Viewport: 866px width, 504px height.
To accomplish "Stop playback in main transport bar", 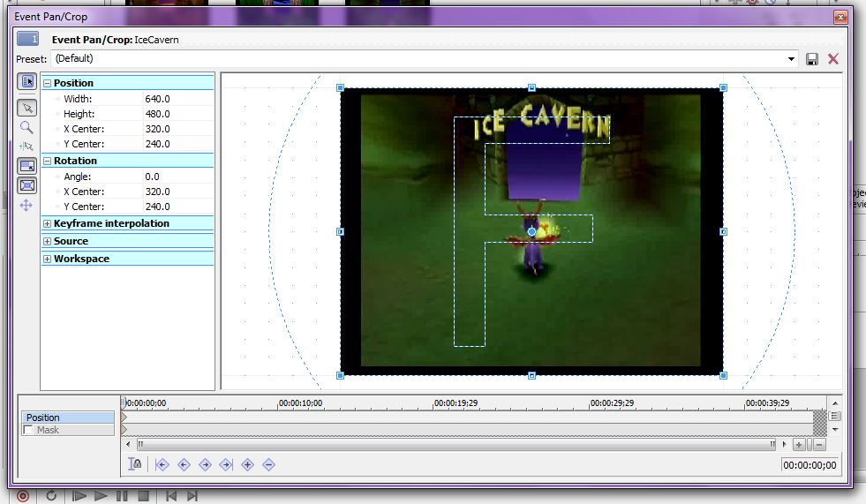I will (x=144, y=496).
